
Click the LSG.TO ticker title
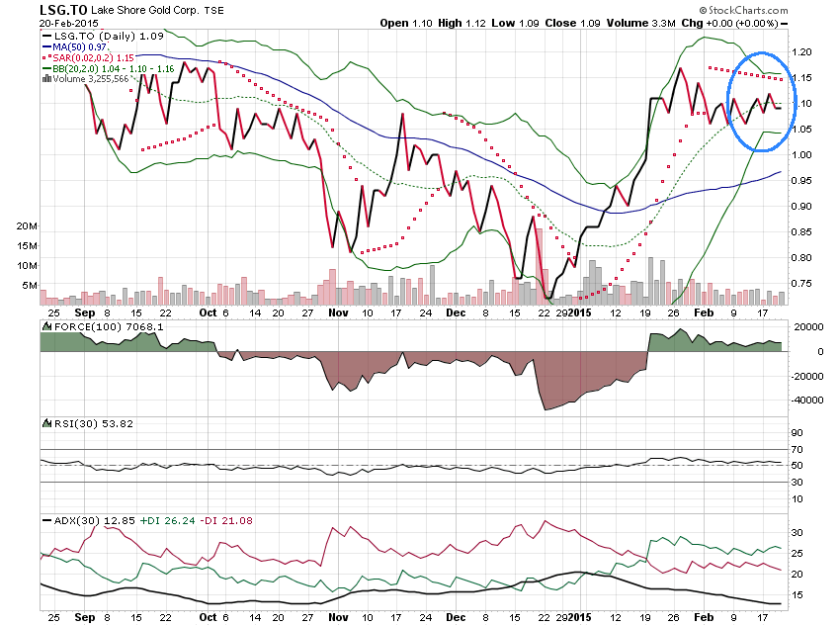(63, 10)
